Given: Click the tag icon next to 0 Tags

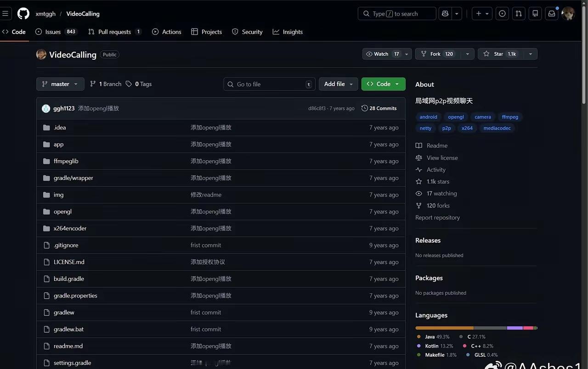Looking at the screenshot, I should click(129, 84).
